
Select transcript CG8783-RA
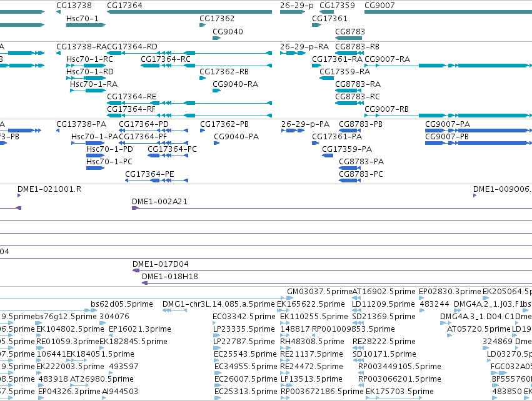click(348, 91)
